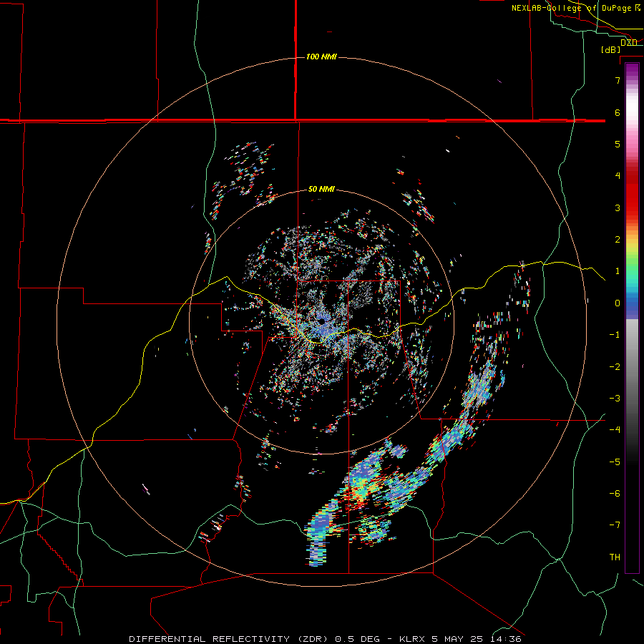Click the "0.5 DEG" elevation text in caption
This screenshot has width=644, height=644.
point(357,639)
